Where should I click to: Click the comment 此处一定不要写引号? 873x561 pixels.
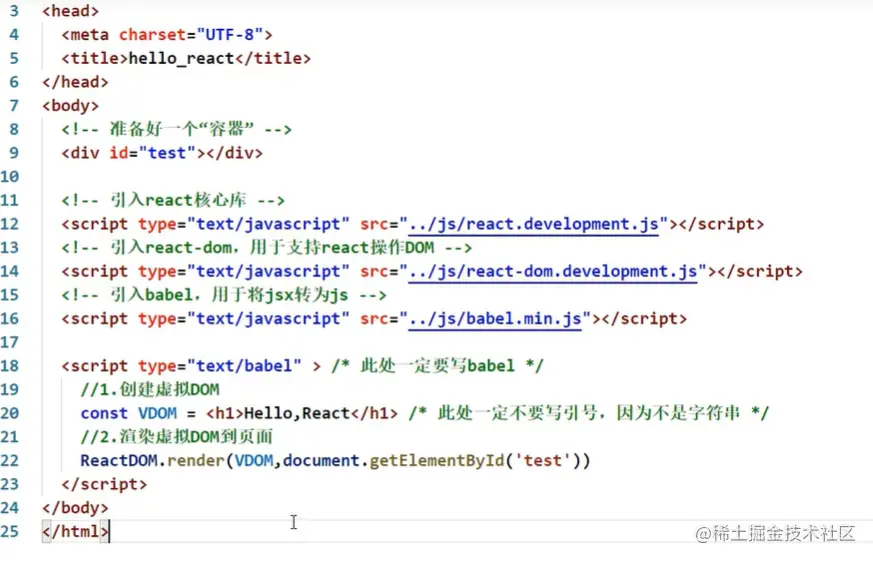pyautogui.click(x=589, y=414)
